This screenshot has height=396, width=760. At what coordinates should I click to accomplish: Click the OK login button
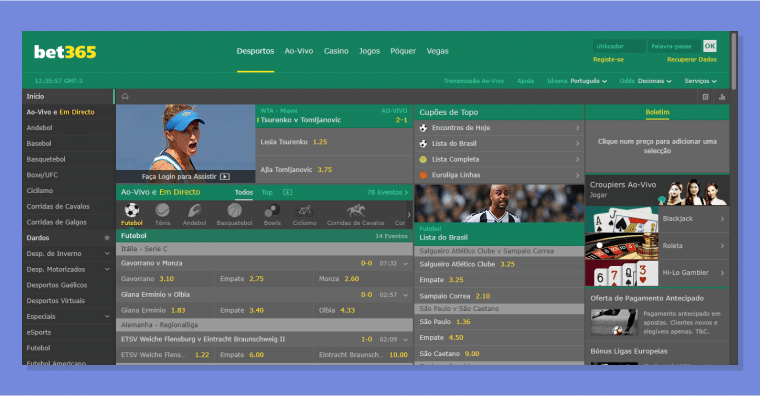click(710, 46)
